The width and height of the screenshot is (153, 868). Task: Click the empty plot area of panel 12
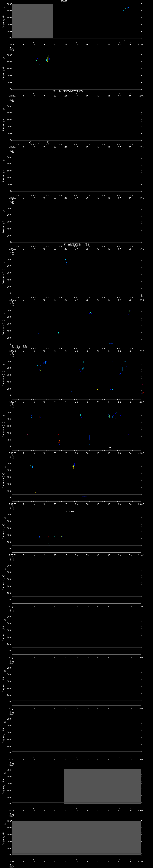(x=76, y=581)
